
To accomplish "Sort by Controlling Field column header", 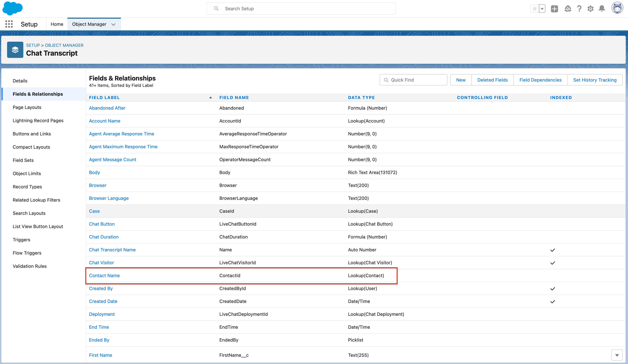I will (482, 98).
